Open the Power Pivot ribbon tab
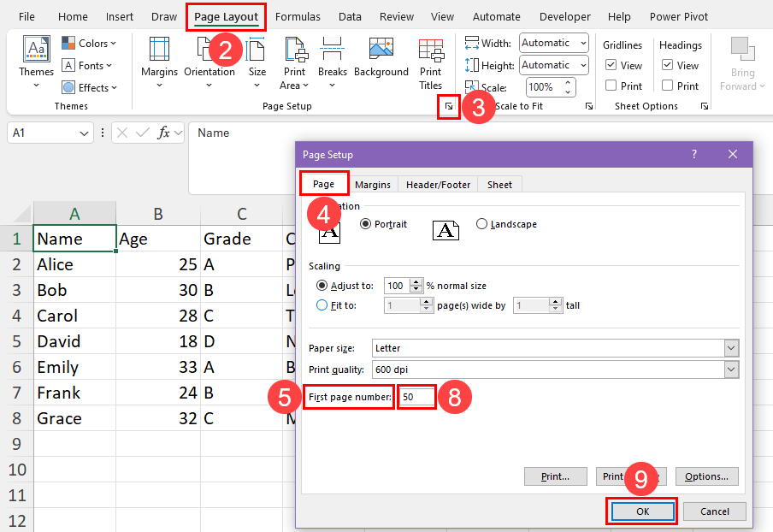 point(678,17)
